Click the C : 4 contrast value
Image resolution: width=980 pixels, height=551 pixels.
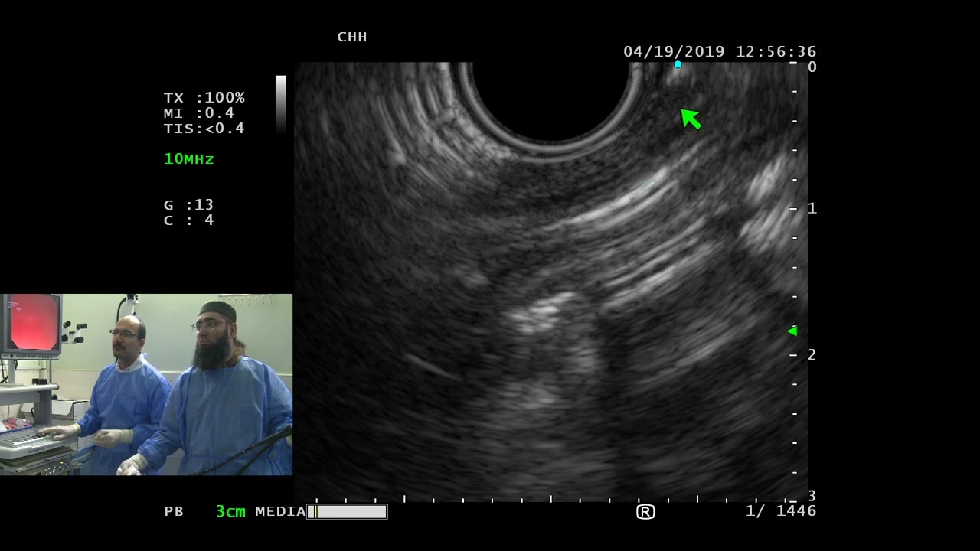click(189, 220)
